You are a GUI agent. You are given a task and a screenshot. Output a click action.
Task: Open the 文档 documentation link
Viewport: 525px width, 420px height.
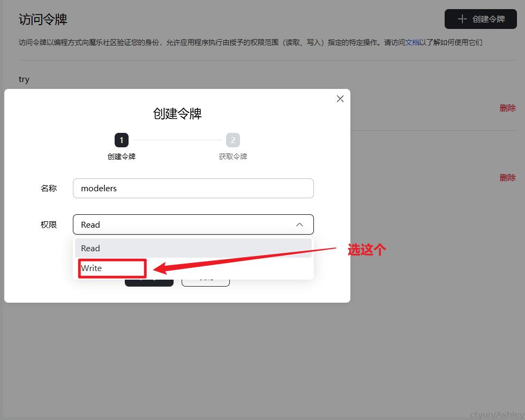[412, 42]
